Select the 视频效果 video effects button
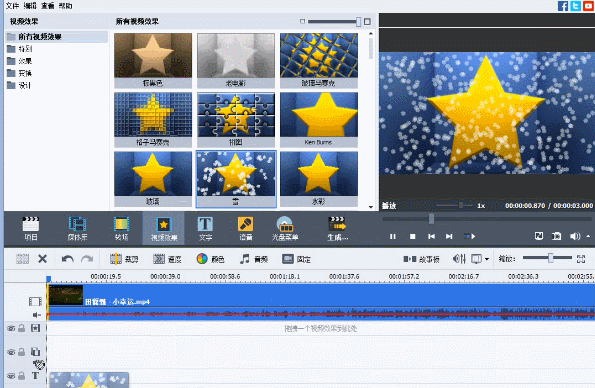 coord(164,228)
